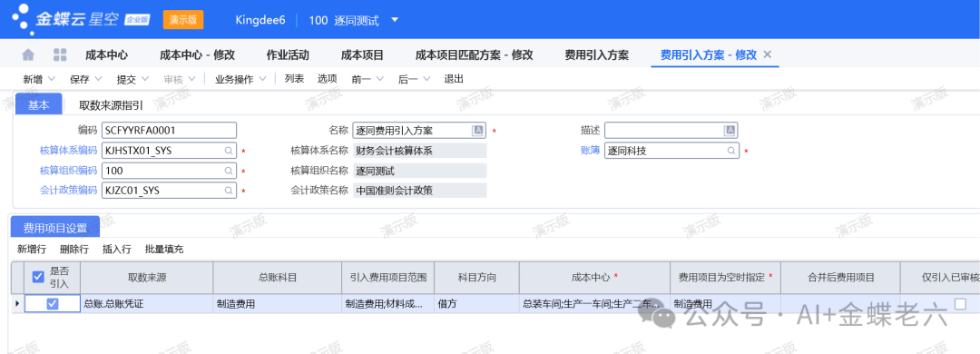This screenshot has width=980, height=354.
Task: Click the 编码 input field
Action: pos(170,130)
